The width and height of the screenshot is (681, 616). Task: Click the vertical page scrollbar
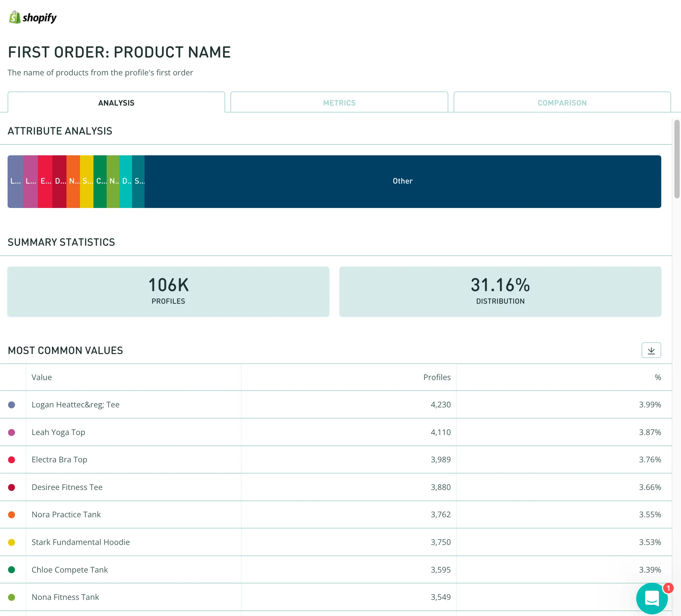click(x=677, y=159)
